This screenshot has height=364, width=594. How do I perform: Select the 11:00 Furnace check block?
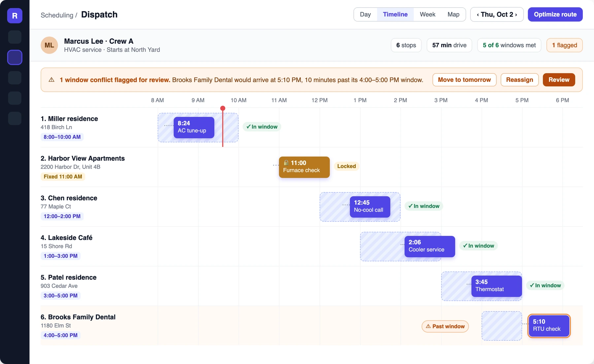click(x=304, y=167)
